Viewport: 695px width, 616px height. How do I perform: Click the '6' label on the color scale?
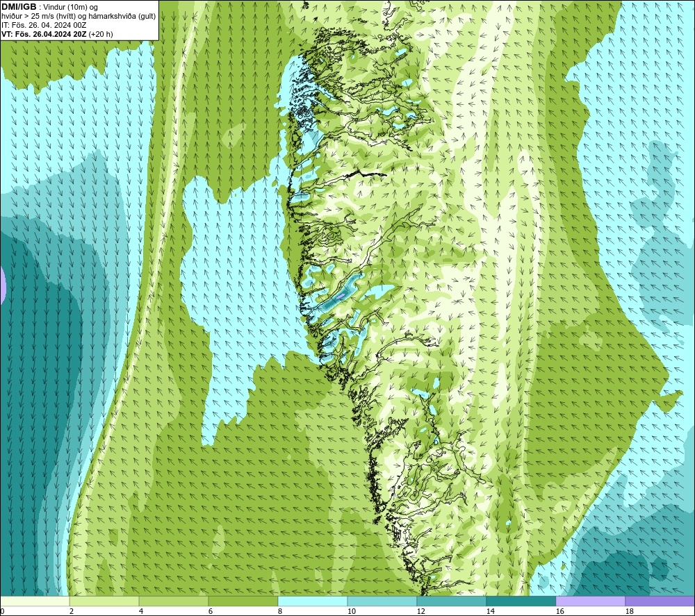[x=211, y=611]
